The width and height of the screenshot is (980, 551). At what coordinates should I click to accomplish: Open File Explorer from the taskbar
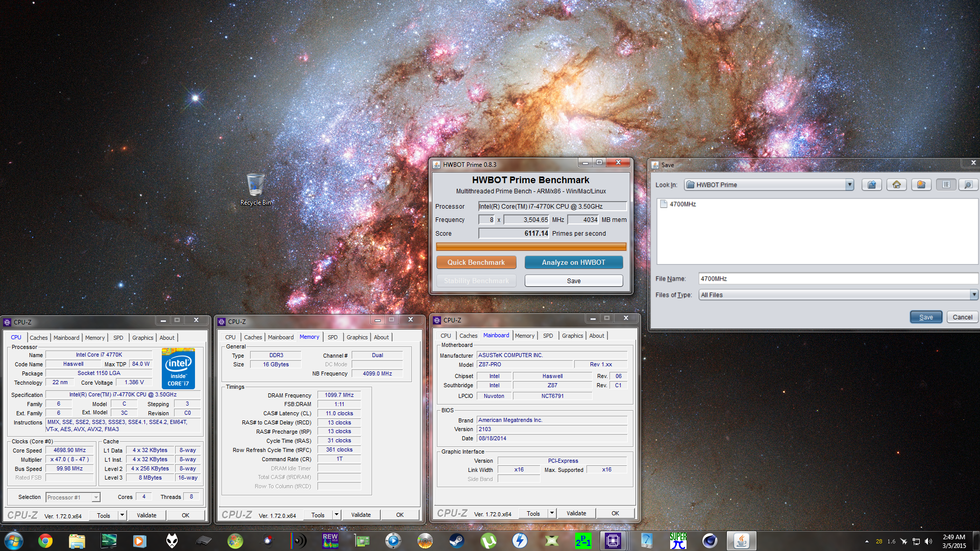(77, 541)
